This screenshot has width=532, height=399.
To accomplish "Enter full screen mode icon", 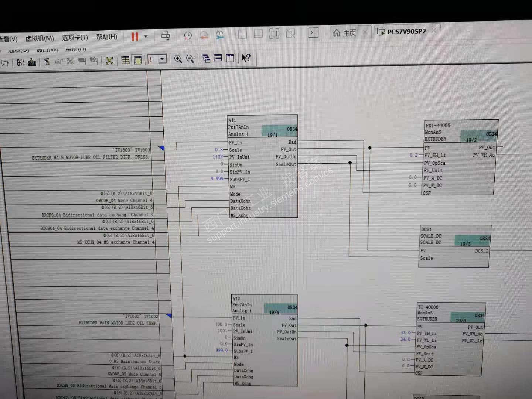I will pos(274,34).
